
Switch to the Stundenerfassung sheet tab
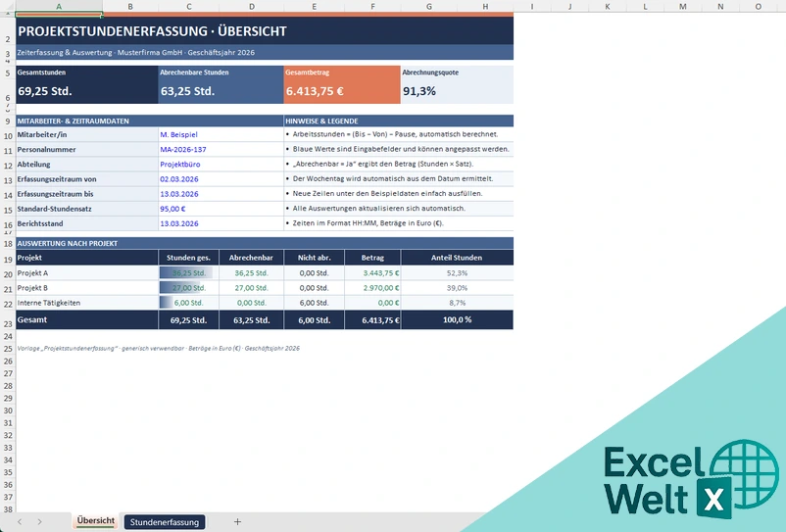pyautogui.click(x=165, y=522)
